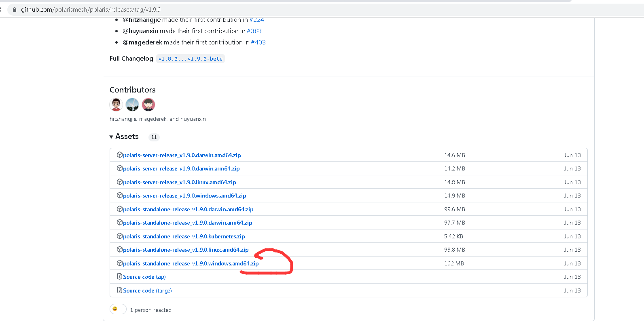The height and width of the screenshot is (324, 644).
Task: Open @huyuanxin user mention
Action: coord(140,31)
